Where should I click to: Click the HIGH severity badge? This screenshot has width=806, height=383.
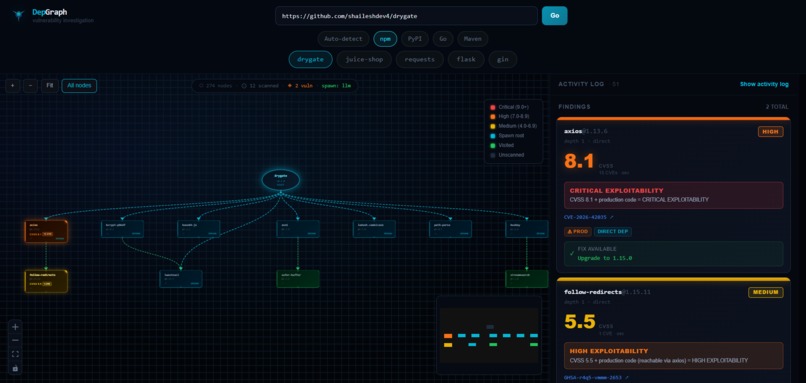click(x=771, y=132)
